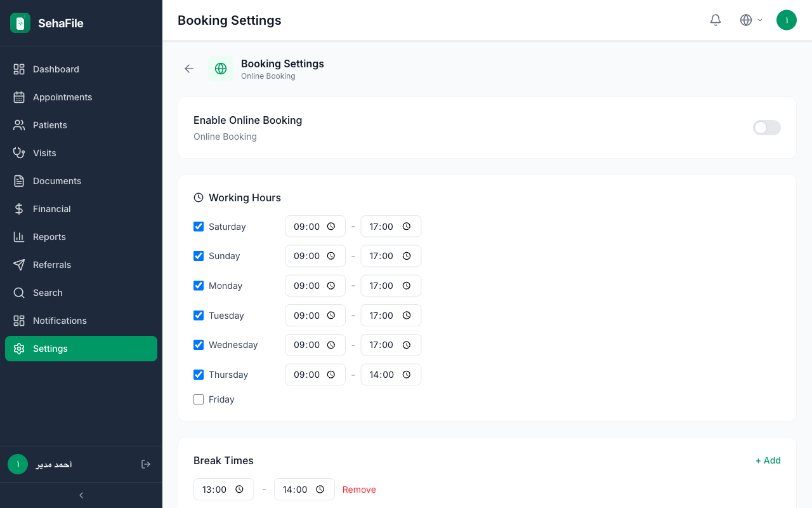Uncheck the Saturday checkbox
Image resolution: width=812 pixels, height=508 pixels.
[x=199, y=227]
